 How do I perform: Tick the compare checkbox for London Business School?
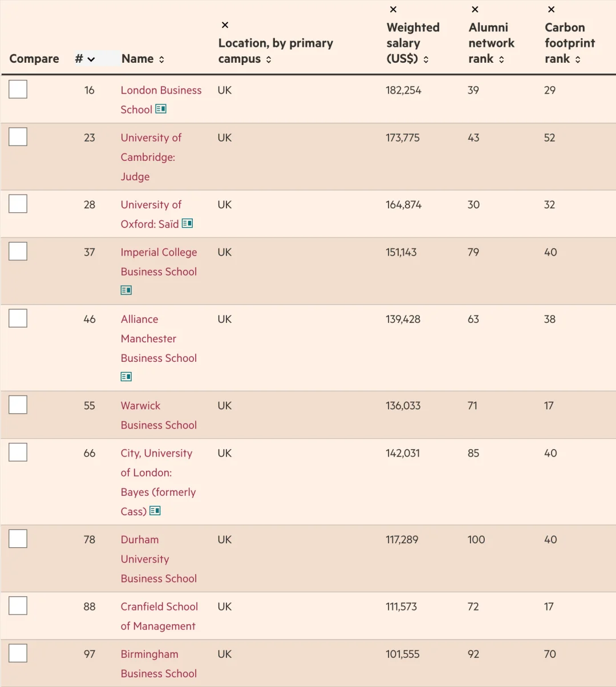[x=18, y=90]
